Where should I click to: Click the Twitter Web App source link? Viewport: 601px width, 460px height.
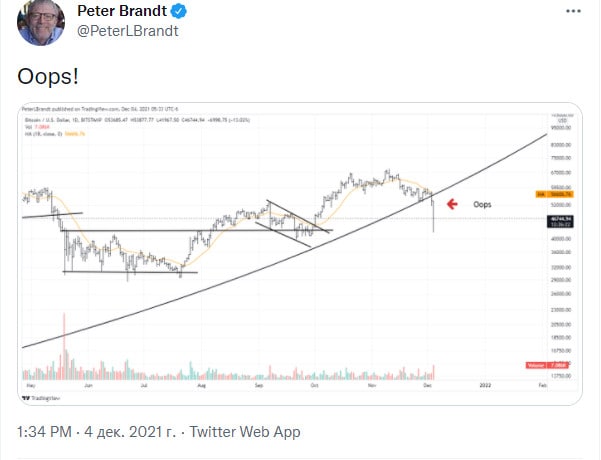point(243,432)
